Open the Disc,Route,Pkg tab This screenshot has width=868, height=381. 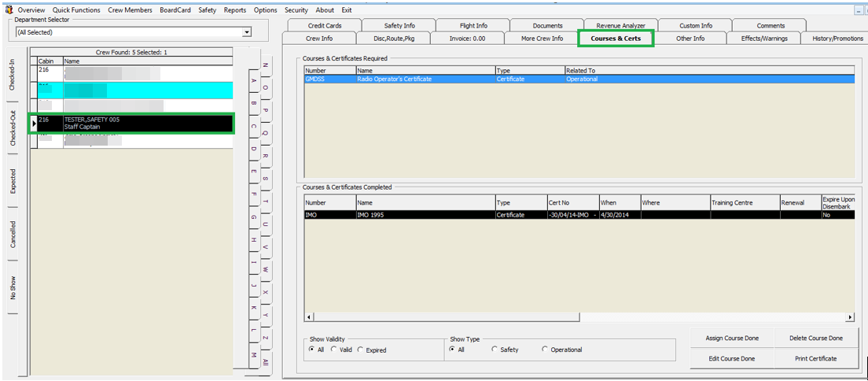(x=394, y=39)
